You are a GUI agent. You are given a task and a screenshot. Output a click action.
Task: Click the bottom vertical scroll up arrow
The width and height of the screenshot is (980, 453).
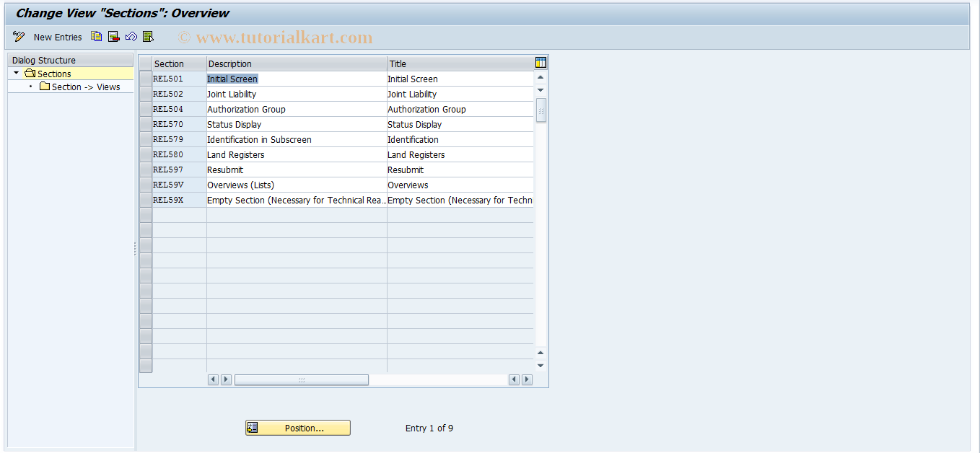[541, 353]
